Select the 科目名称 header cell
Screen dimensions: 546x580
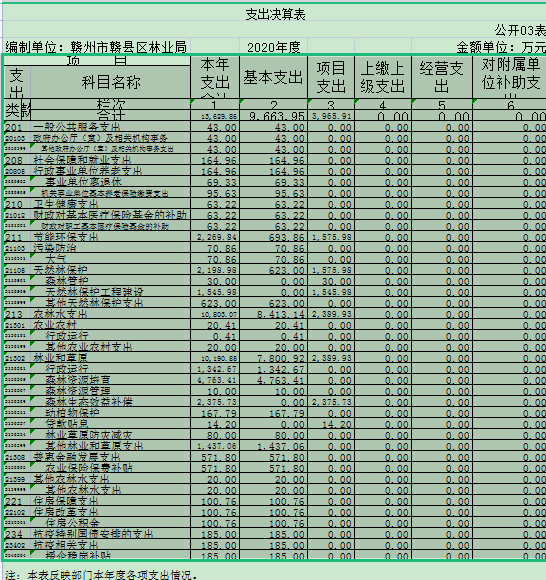coord(111,82)
